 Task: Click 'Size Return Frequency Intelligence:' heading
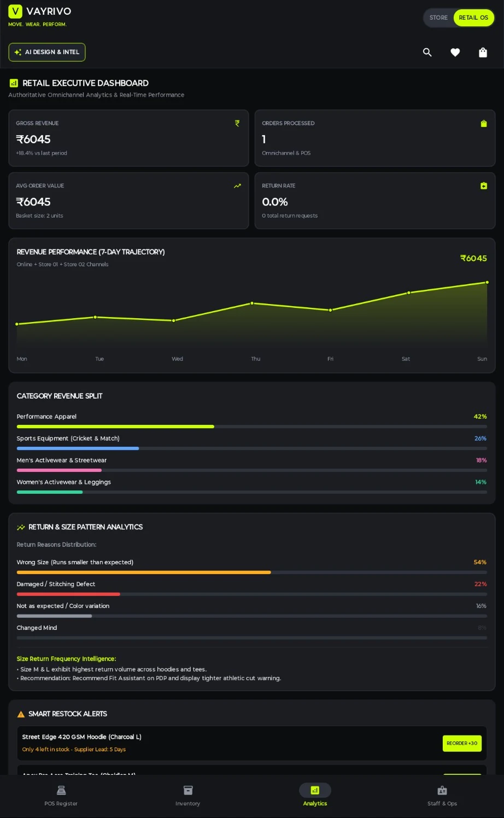pyautogui.click(x=66, y=659)
